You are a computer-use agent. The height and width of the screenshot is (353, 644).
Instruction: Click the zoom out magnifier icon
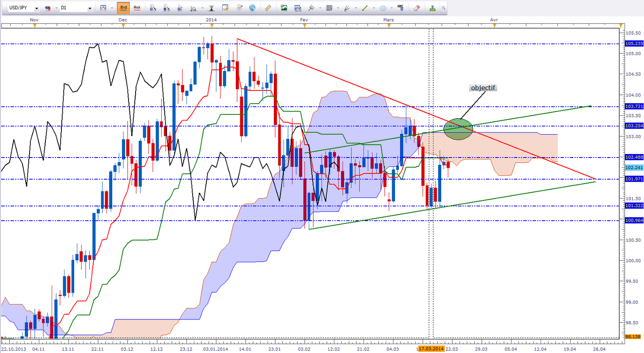pos(167,8)
